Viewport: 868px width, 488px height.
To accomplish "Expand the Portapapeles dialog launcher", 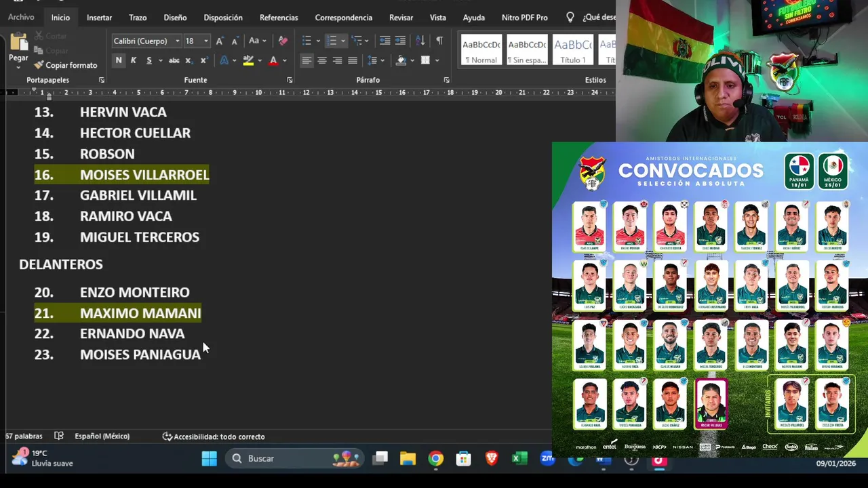I will tap(102, 80).
